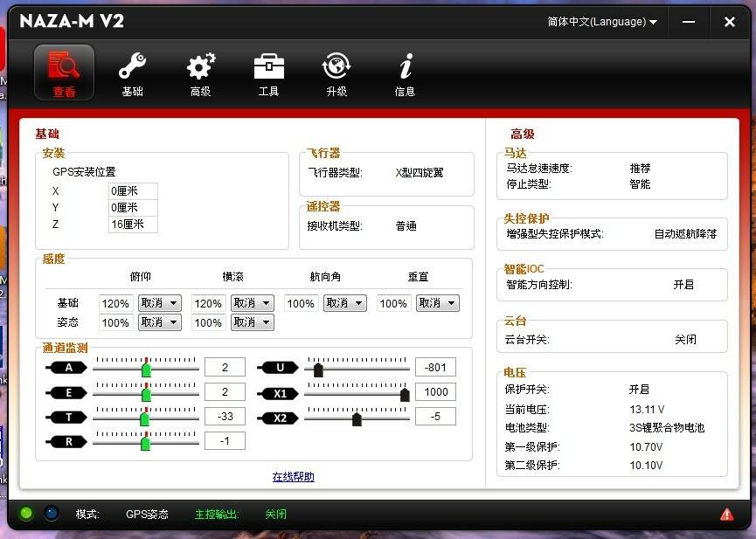
Task: Open 基础 横滚 gain 取消 dropdown
Action: 253,303
